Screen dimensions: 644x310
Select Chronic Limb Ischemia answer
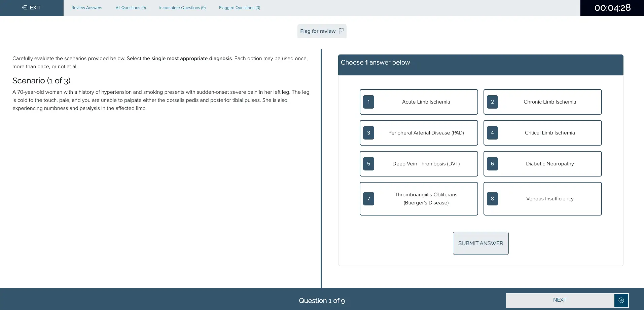click(542, 102)
